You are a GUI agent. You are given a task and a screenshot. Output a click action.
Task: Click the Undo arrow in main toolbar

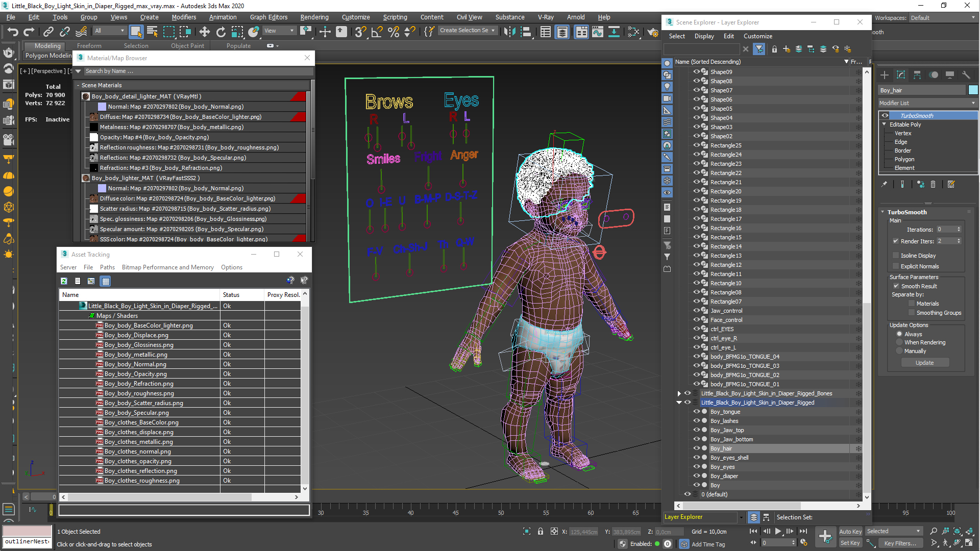[x=13, y=32]
